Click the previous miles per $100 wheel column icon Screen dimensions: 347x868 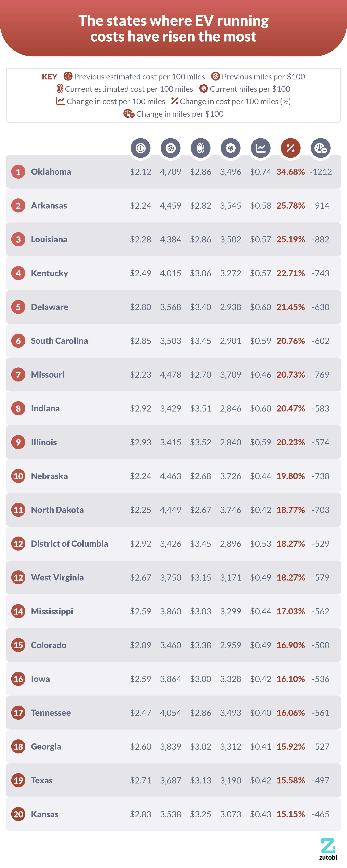(x=171, y=148)
